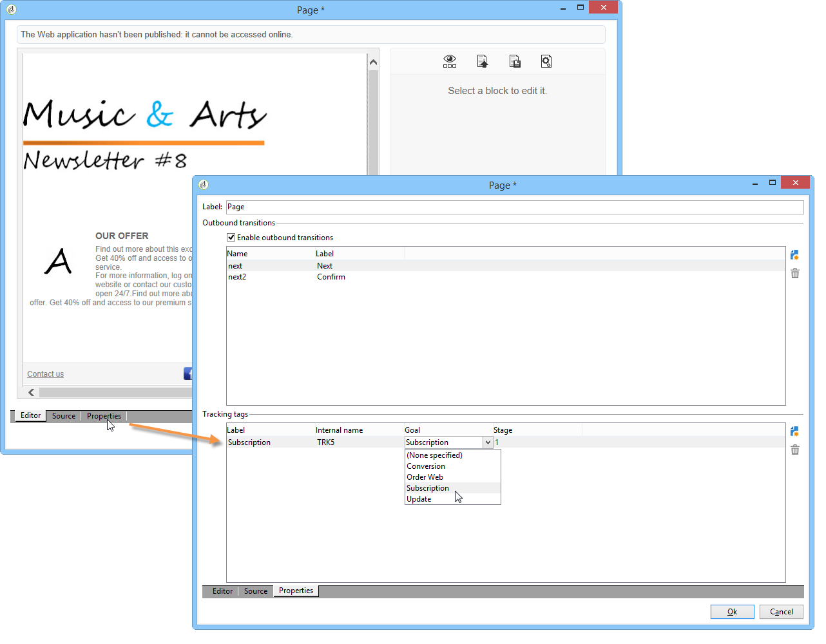The image size is (826, 644).
Task: Select the 'next2' transition row
Action: coord(506,277)
